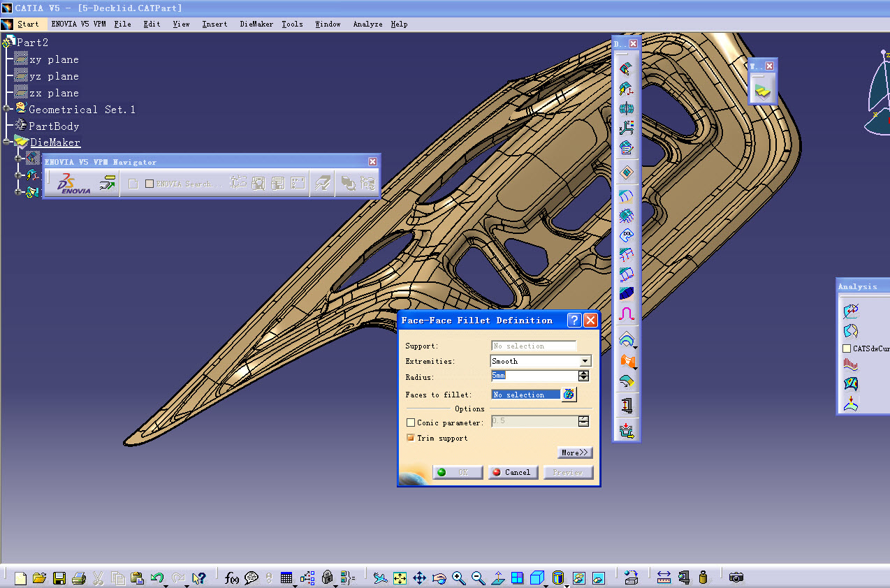Click the Isometric View cube icon
Screen dimensions: 890x588
537,578
